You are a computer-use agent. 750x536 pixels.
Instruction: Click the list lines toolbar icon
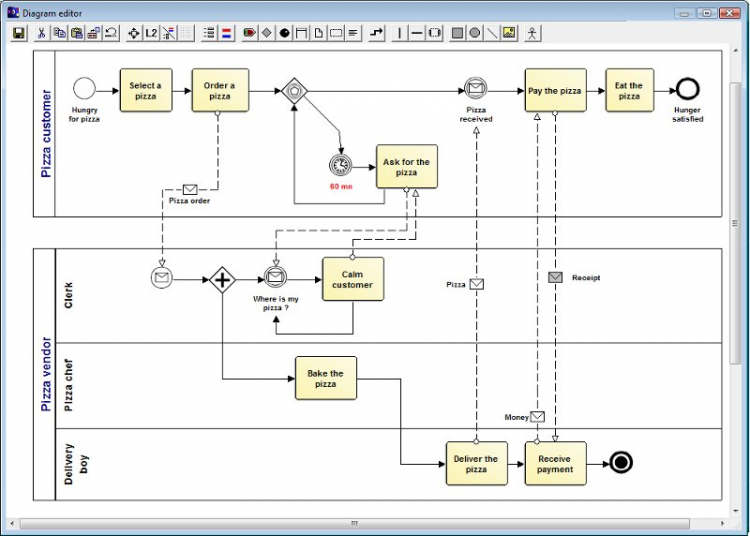point(209,33)
